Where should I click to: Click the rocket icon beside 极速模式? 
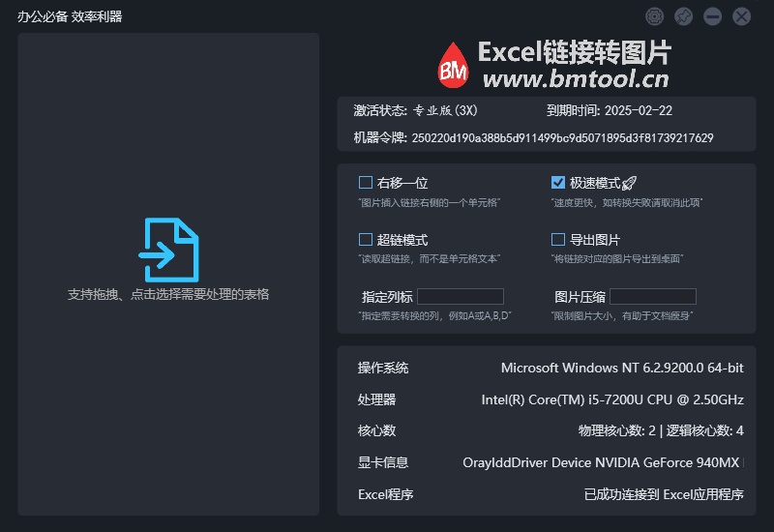tap(630, 183)
